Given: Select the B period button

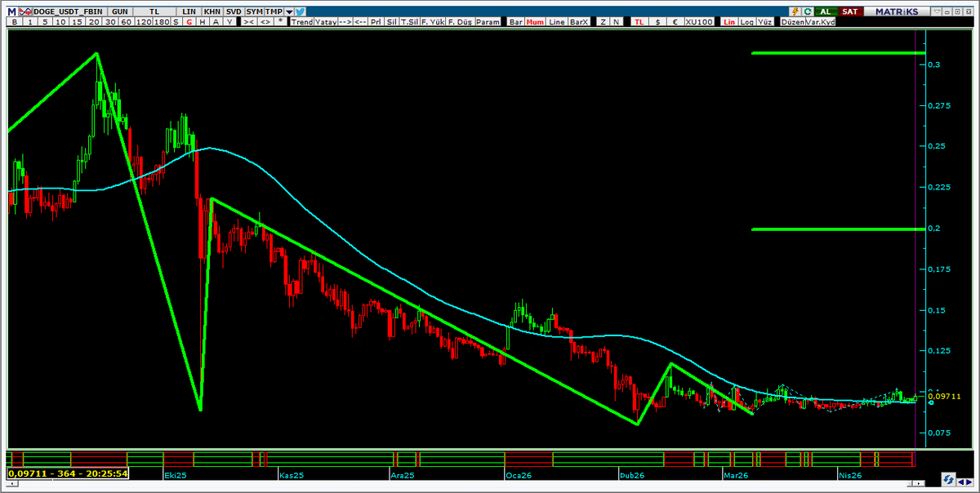Looking at the screenshot, I should coord(15,22).
